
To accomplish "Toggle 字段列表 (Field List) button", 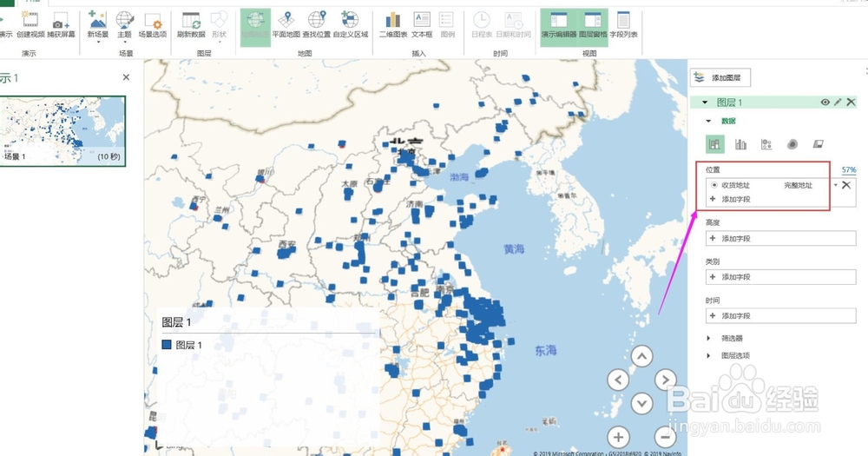I will click(x=623, y=25).
